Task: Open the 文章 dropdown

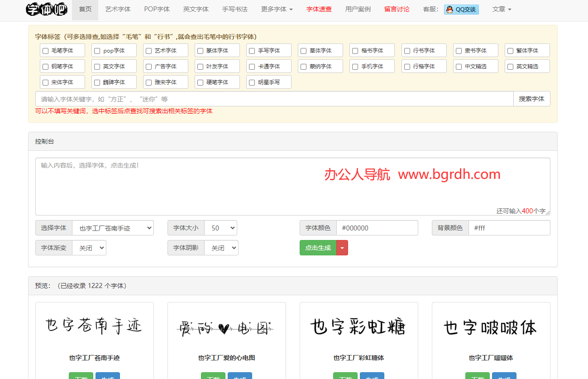Action: tap(502, 9)
